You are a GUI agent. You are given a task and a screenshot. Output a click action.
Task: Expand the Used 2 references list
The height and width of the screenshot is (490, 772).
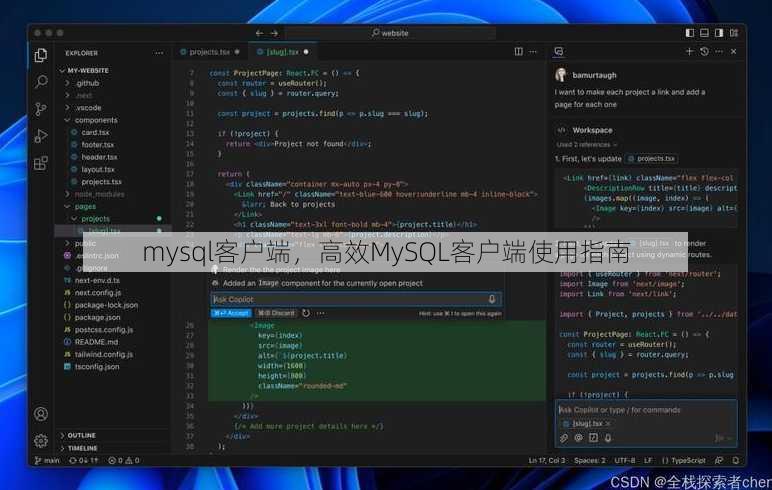(x=586, y=145)
